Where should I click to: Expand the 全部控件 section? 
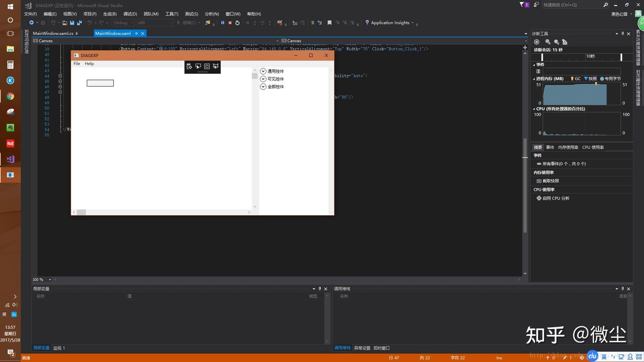tap(263, 87)
